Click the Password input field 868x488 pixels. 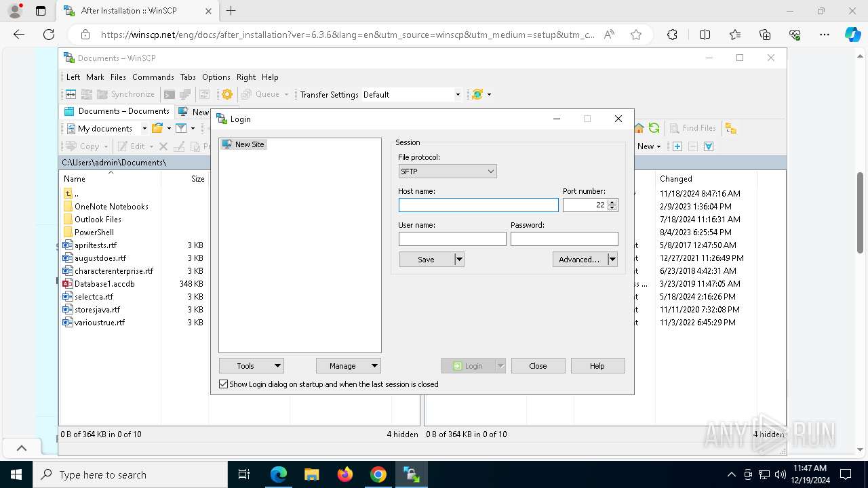564,239
